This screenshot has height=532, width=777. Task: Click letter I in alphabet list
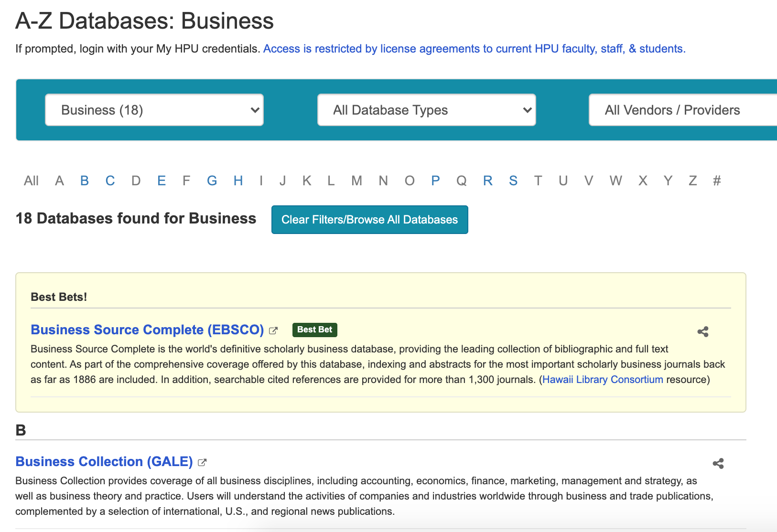click(x=261, y=181)
